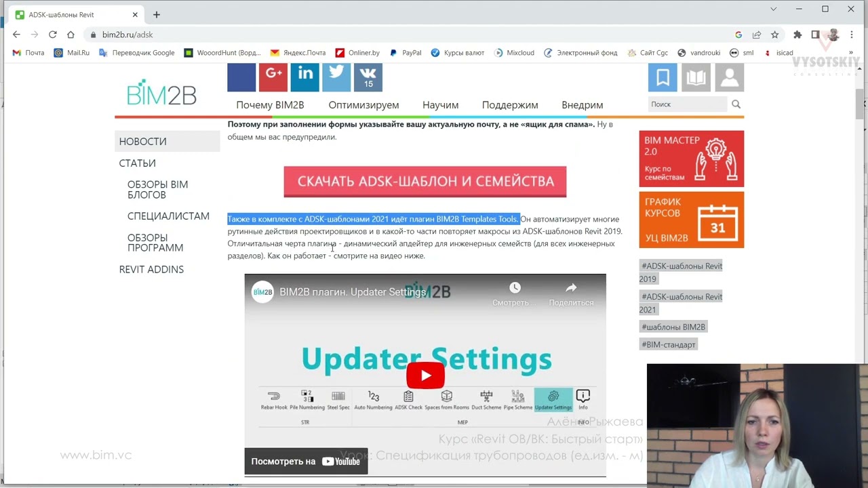Open the user profile icon in site header

[x=730, y=77]
